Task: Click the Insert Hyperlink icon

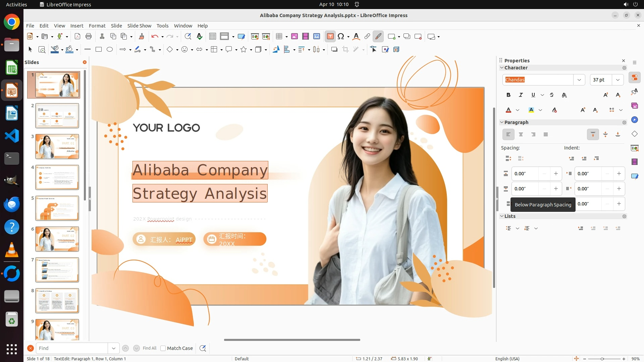Action: click(367, 37)
